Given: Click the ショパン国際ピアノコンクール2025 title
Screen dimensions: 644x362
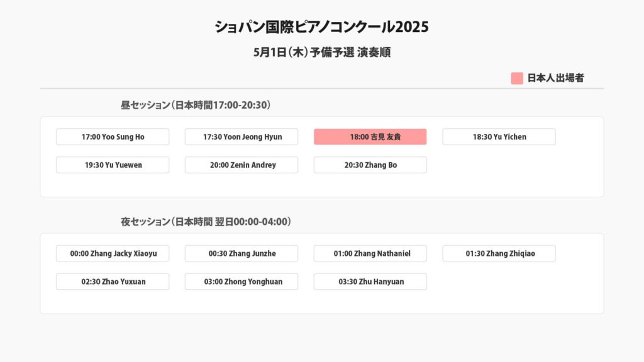Looking at the screenshot, I should point(321,27).
